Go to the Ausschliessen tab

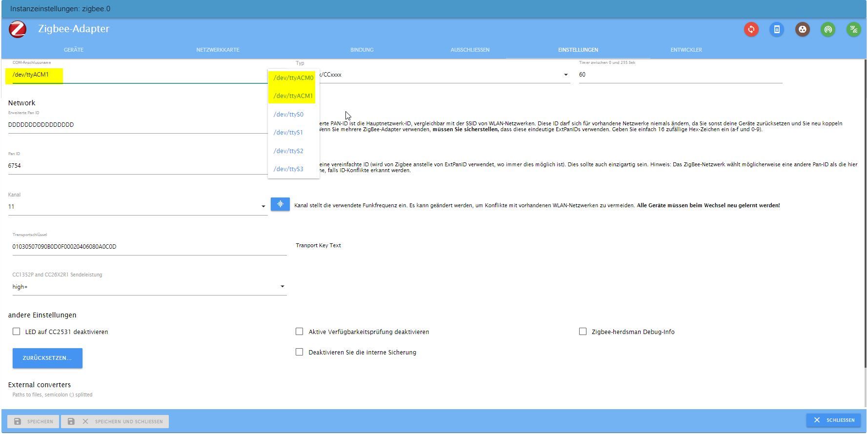pos(470,50)
